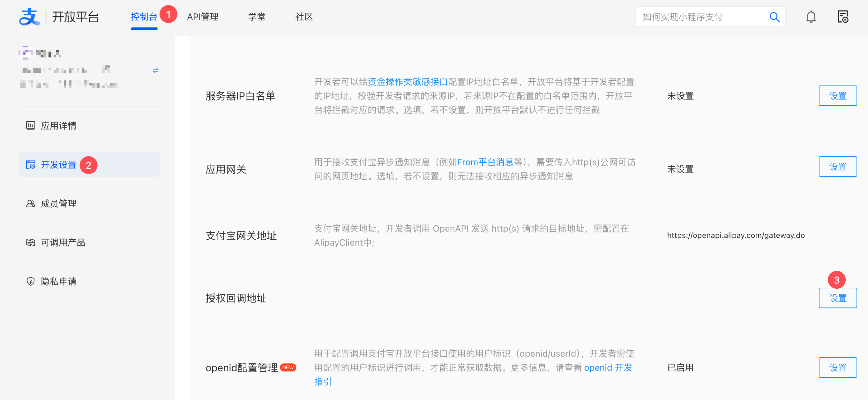
Task: Click the 已启用 status for openid配置管理
Action: pyautogui.click(x=680, y=368)
